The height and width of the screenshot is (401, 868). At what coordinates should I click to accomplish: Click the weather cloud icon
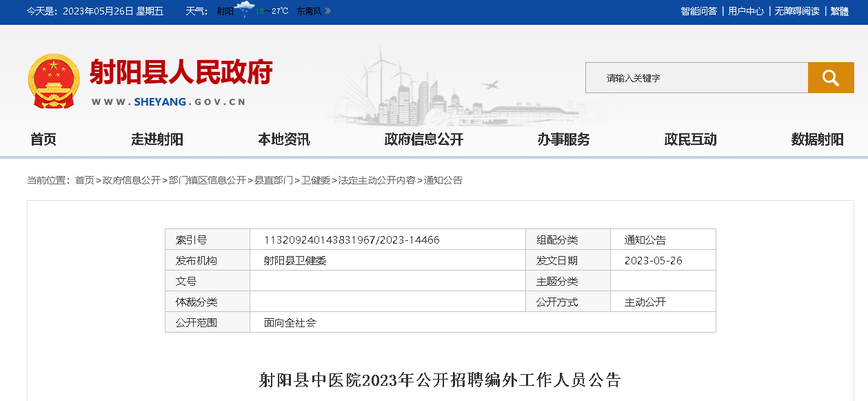coord(244,10)
